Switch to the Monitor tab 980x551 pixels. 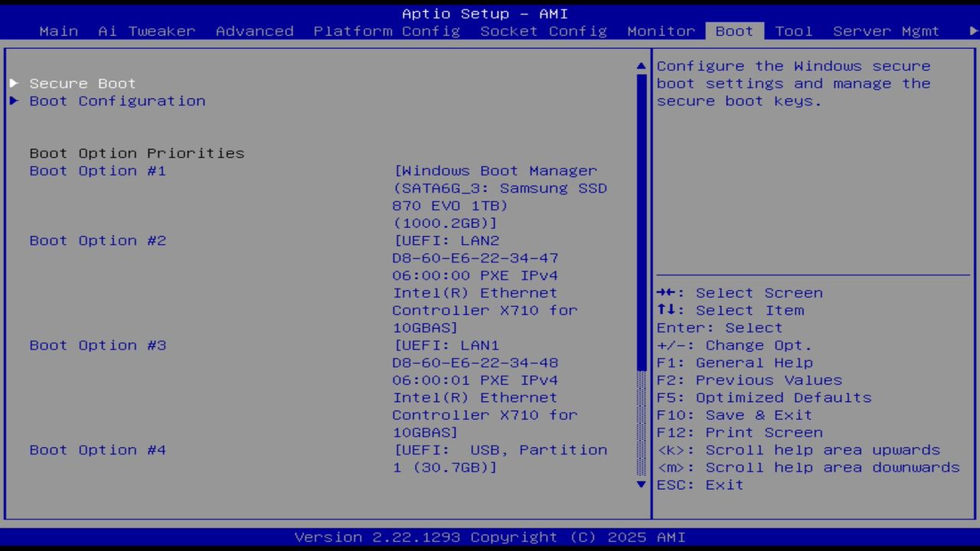point(660,31)
